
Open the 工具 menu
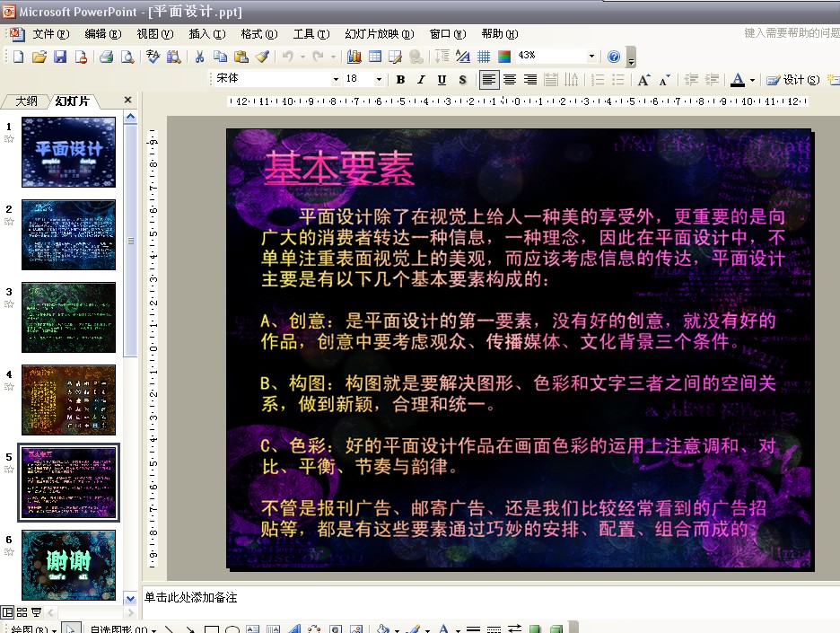[x=311, y=34]
